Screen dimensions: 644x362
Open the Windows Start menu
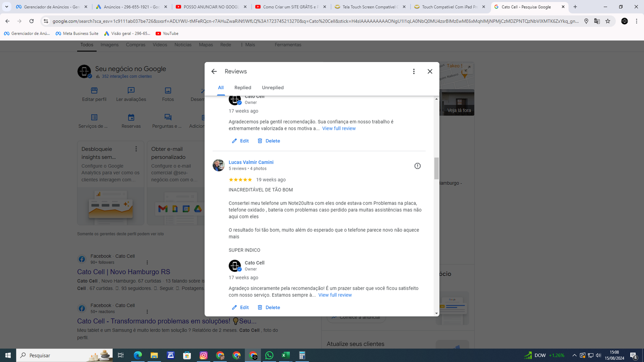tap(8, 355)
